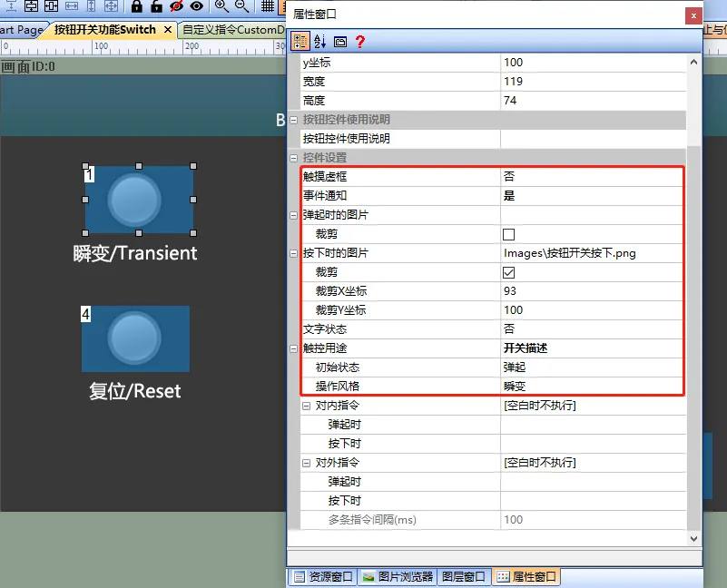Click the zoom out magnifier icon

[x=241, y=5]
